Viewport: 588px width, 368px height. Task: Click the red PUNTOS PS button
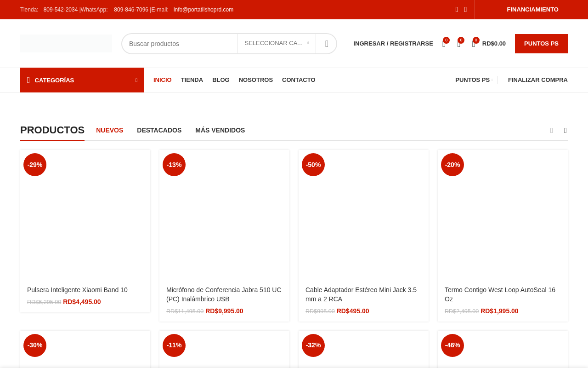click(541, 44)
